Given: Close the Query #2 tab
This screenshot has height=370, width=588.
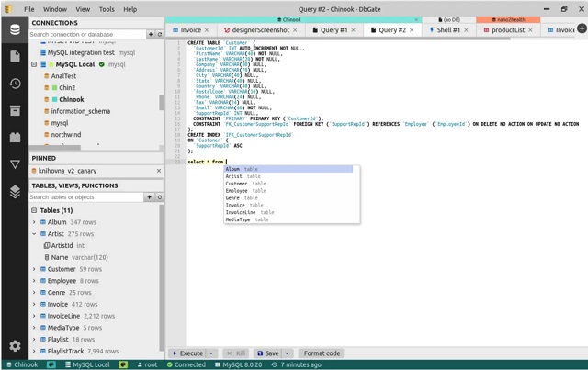Looking at the screenshot, I should click(x=412, y=30).
